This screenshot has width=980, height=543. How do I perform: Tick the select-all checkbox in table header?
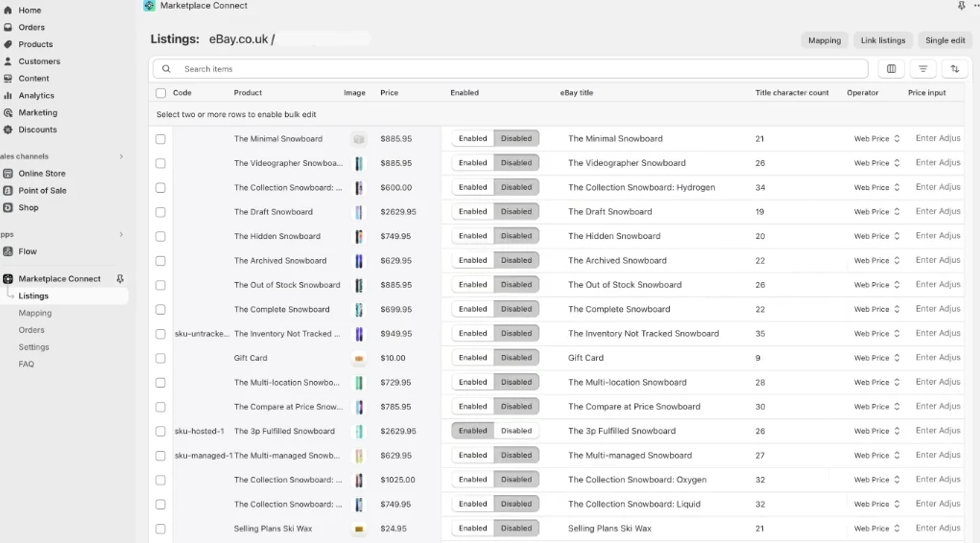coord(160,92)
